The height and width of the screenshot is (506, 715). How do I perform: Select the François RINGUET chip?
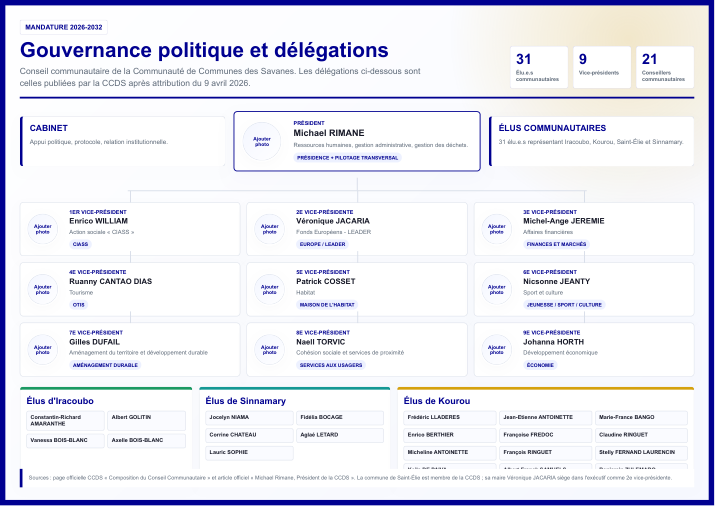click(x=545, y=453)
